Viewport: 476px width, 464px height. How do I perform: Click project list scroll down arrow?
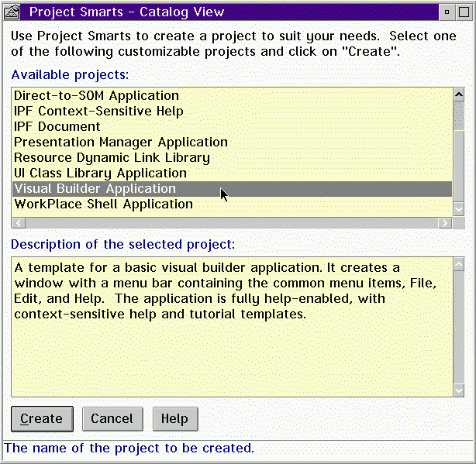459,209
